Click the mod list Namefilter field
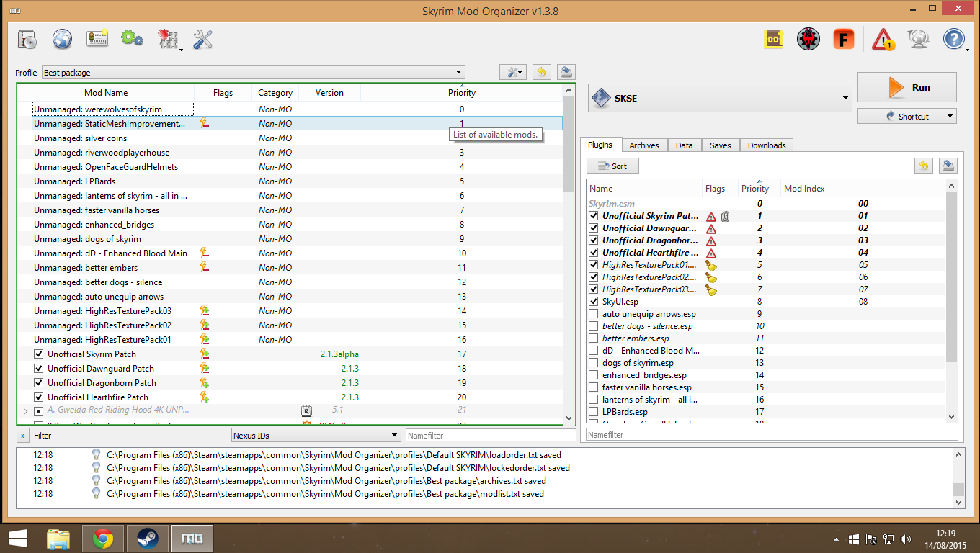Screen dimensions: 980x553 490,436
